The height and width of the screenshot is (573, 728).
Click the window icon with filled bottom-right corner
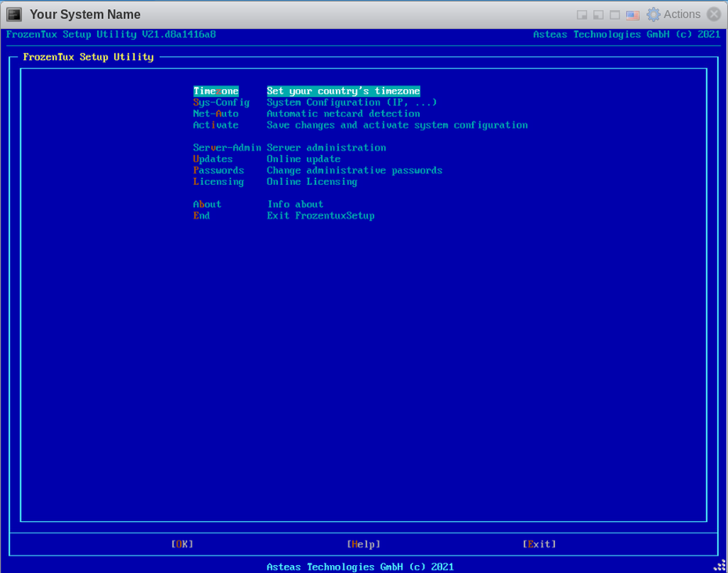[582, 15]
